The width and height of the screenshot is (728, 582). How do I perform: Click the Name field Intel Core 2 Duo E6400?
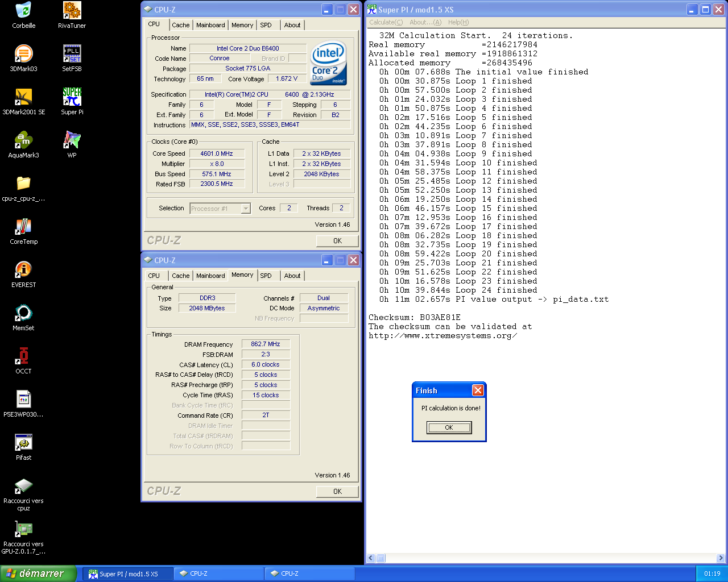pos(247,48)
